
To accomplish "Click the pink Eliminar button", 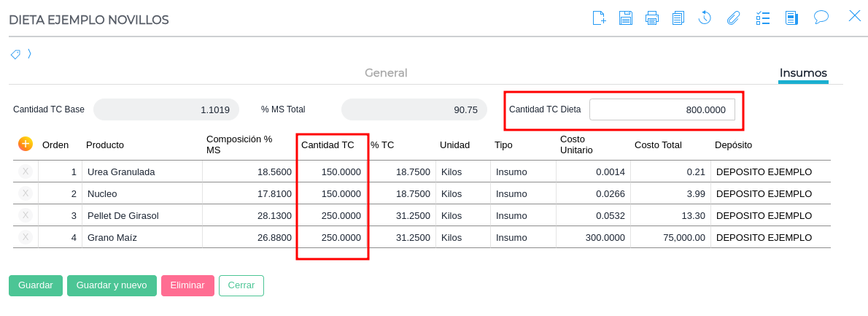I will [x=187, y=285].
